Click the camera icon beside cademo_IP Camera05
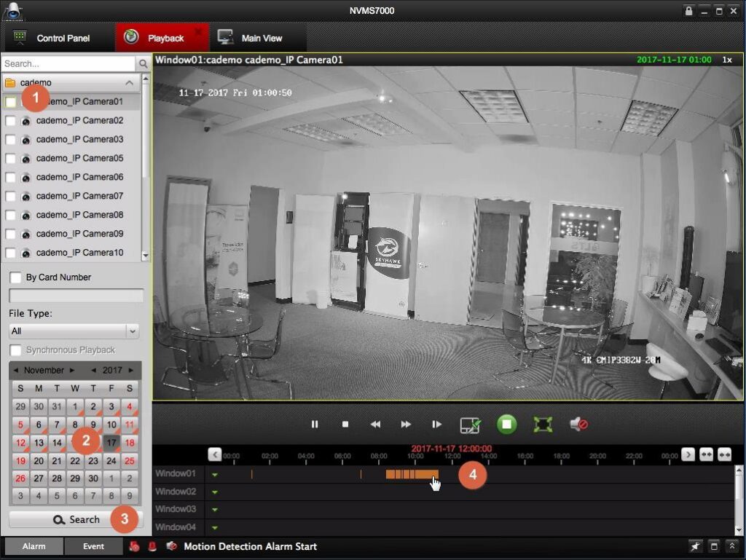 (x=26, y=159)
